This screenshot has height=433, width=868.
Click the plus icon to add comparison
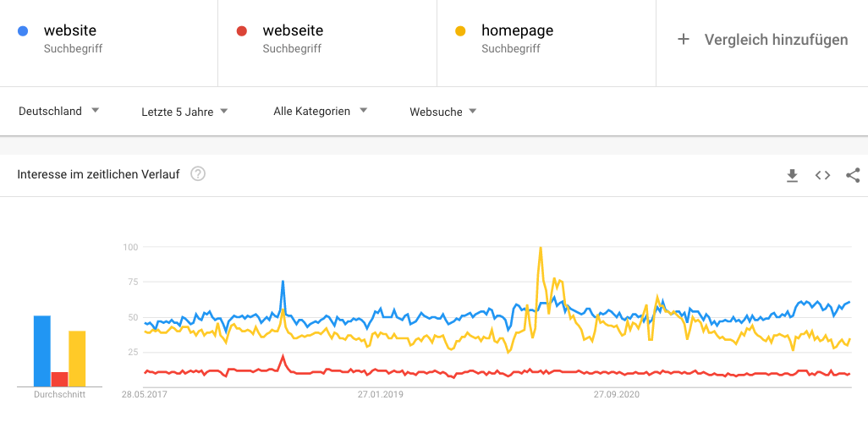(684, 40)
